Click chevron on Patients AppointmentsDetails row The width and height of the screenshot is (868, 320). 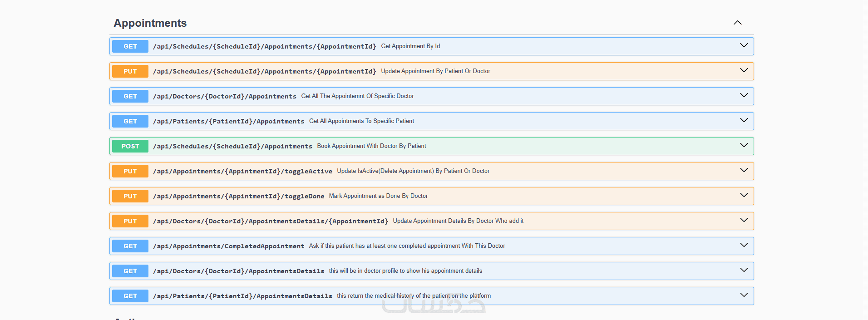744,295
